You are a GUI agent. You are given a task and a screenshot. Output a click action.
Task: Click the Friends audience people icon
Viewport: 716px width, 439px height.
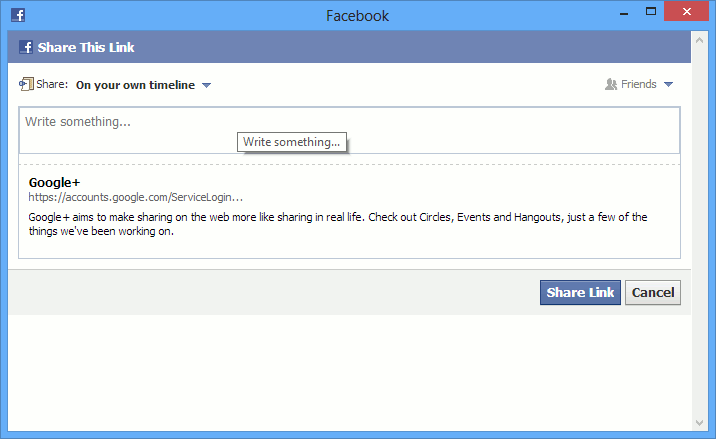pos(611,84)
